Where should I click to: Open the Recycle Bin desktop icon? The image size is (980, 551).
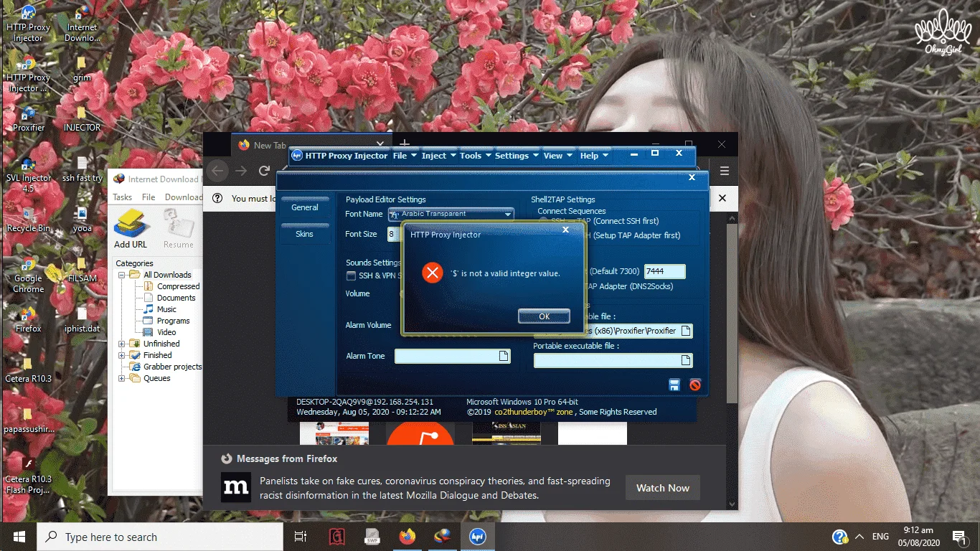(29, 219)
